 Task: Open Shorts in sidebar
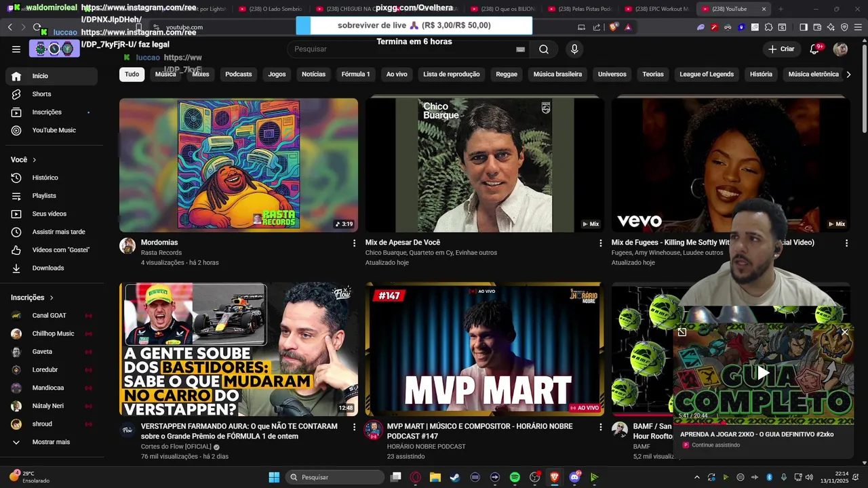tap(52, 94)
